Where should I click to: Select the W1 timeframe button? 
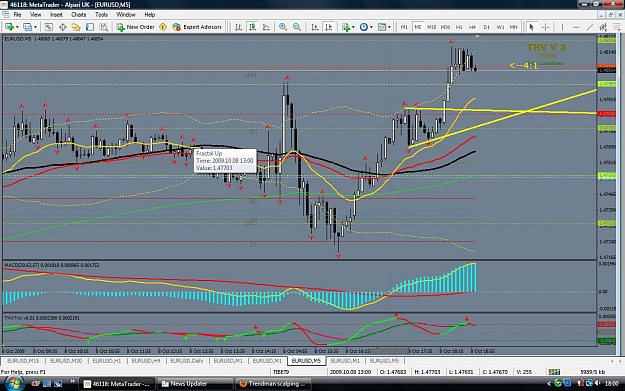[500, 27]
